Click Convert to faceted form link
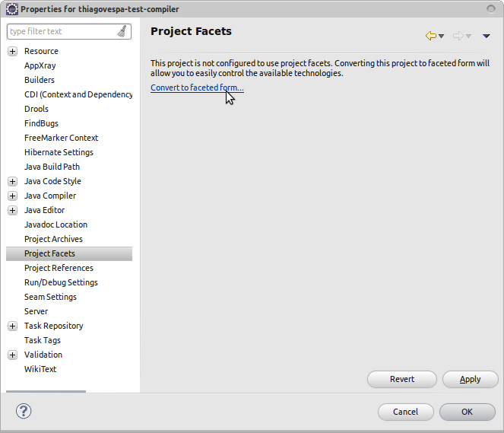Viewport: 504px width, 433px height. (x=197, y=88)
